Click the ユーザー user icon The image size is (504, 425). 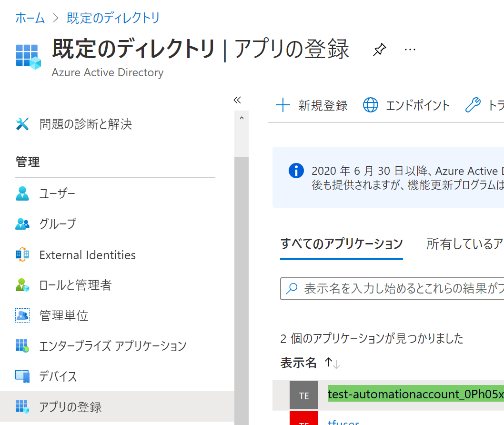(22, 193)
